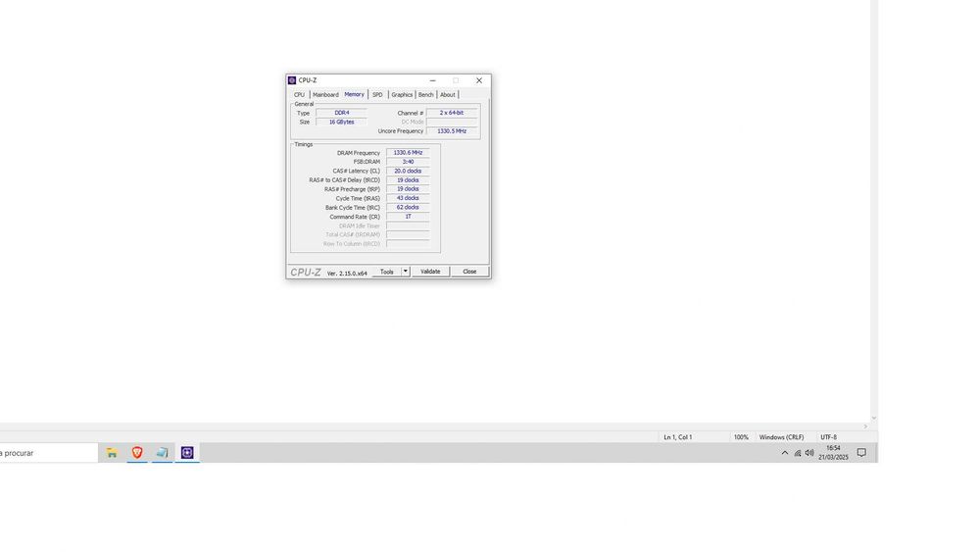Open the About tab
Image resolution: width=980 pixels, height=552 pixels.
(448, 95)
